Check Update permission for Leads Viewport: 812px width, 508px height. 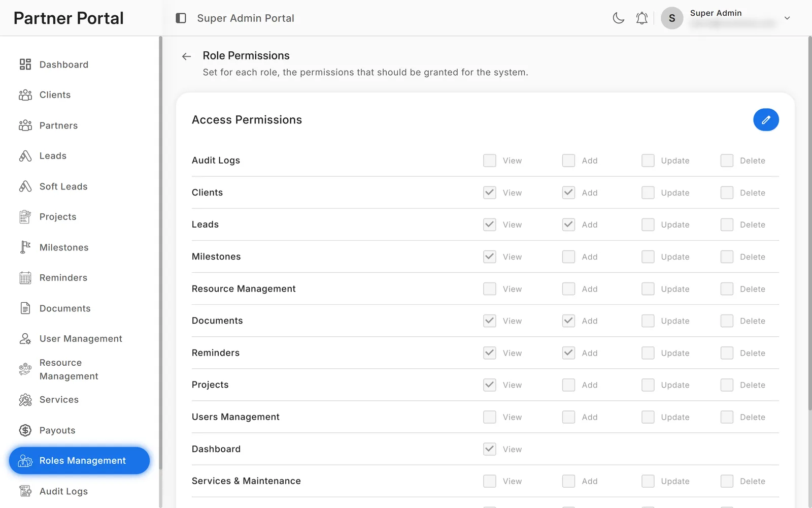point(648,225)
